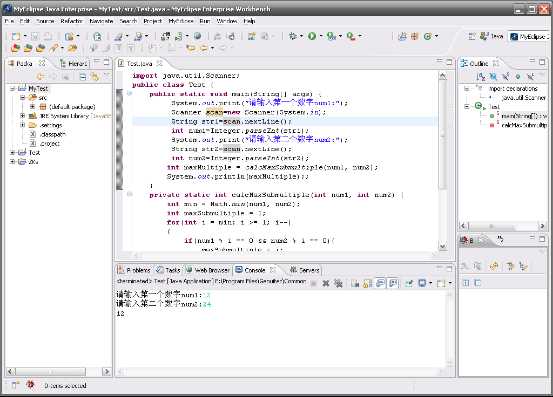Switch to the Hierarchy tab
Image resolution: width=553 pixels, height=397 pixels.
point(74,63)
